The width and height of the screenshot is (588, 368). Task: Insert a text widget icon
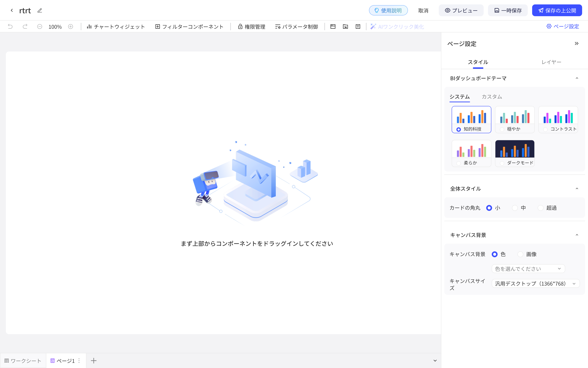point(358,26)
